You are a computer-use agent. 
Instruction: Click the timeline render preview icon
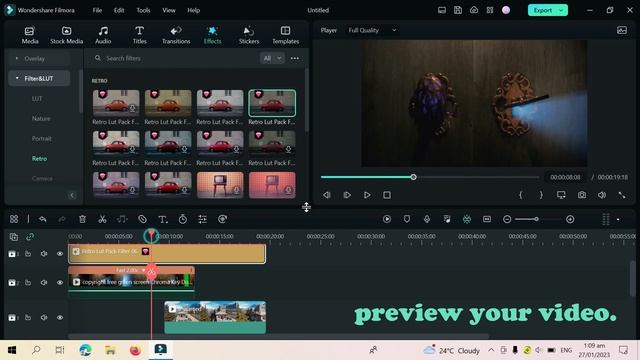pyautogui.click(x=387, y=219)
